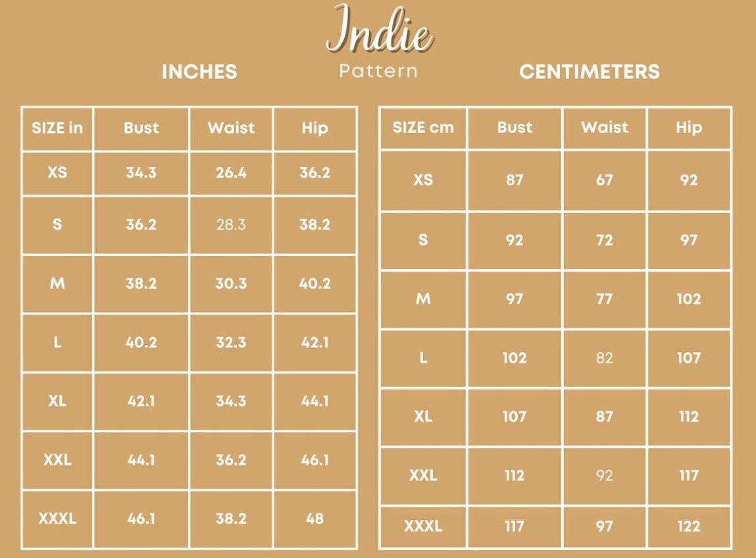The image size is (756, 558).
Task: Click the 82 waist value for size L
Action: [604, 358]
